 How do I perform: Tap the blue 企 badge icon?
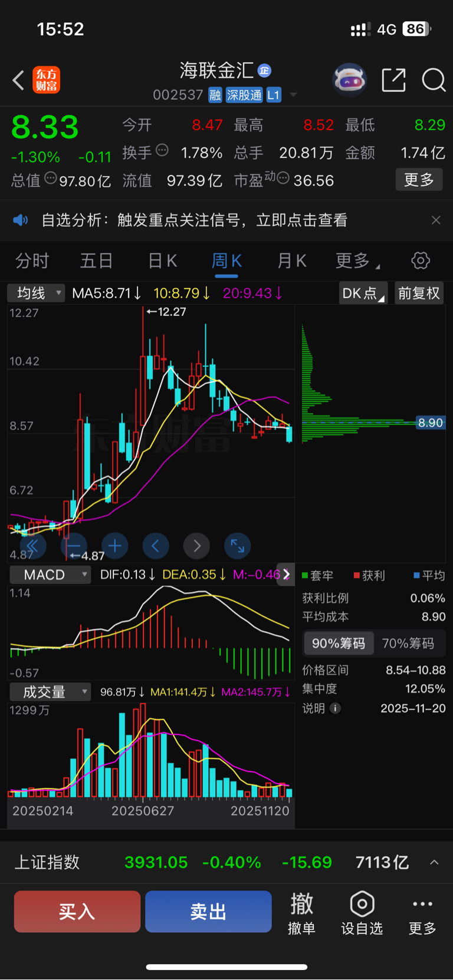(x=264, y=71)
